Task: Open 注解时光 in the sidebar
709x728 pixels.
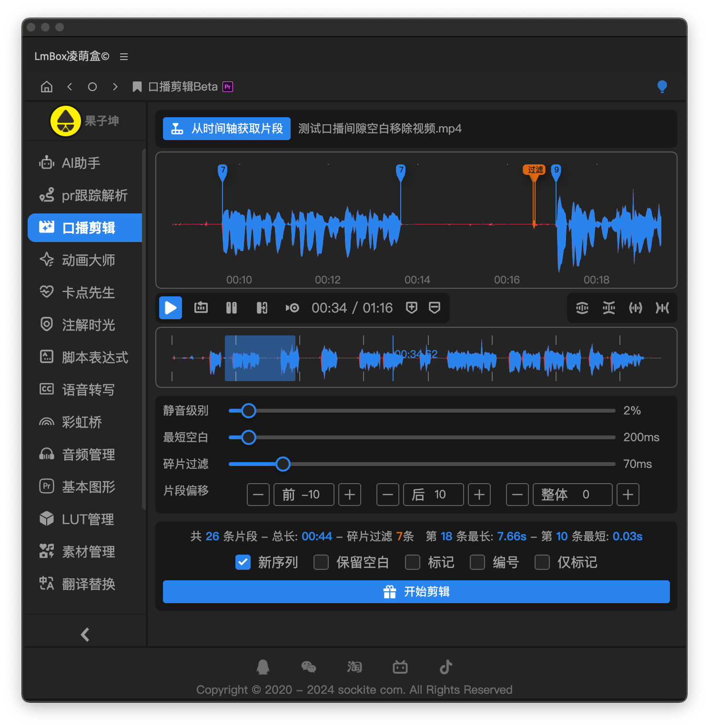Action: coord(85,325)
